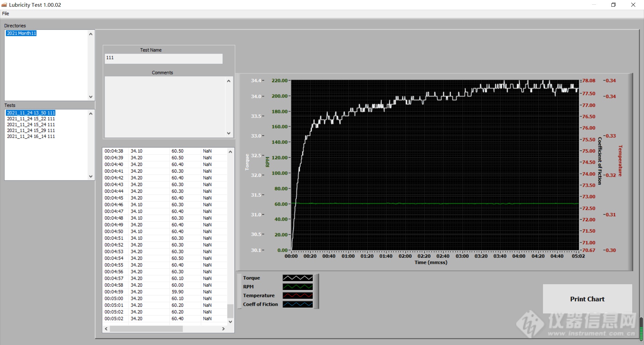Click the data table vertical scrollbar thumb
This screenshot has width=644, height=345.
(230, 311)
